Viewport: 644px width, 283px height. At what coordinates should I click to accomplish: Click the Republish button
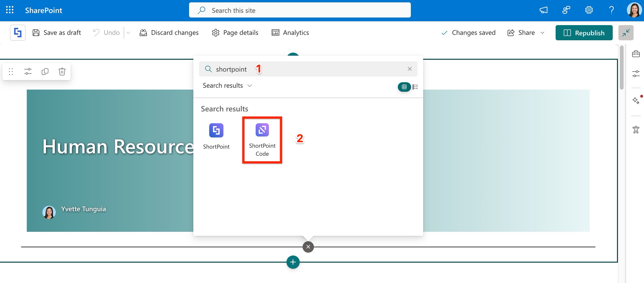pyautogui.click(x=584, y=33)
